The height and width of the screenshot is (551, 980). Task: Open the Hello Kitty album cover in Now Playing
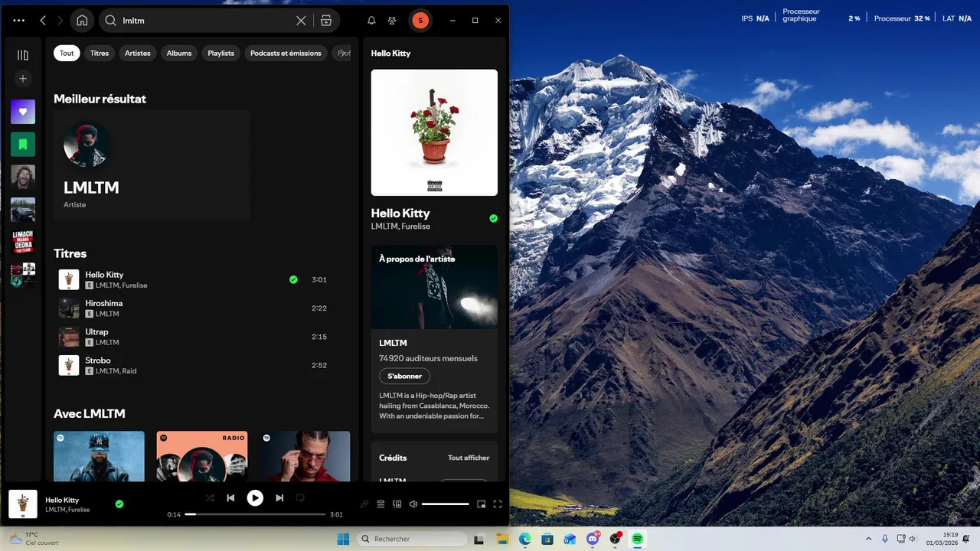[x=434, y=132]
